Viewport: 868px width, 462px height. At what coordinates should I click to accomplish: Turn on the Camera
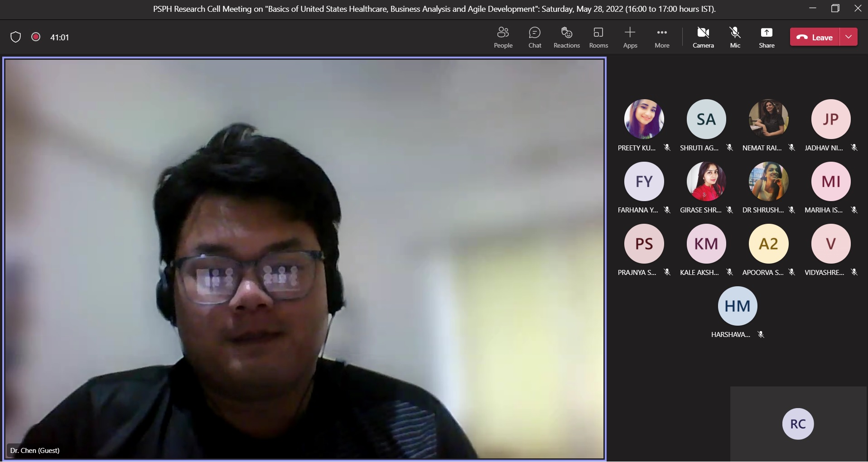tap(703, 37)
